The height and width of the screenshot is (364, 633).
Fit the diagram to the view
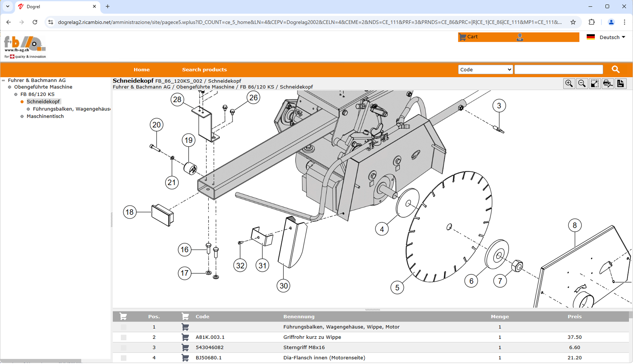[x=595, y=84]
